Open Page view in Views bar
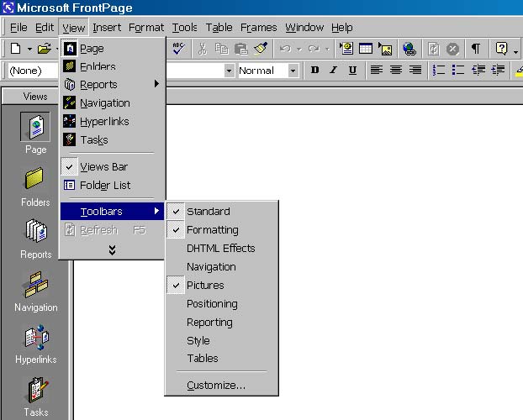Viewport: 523px width, 420px height. tap(35, 133)
